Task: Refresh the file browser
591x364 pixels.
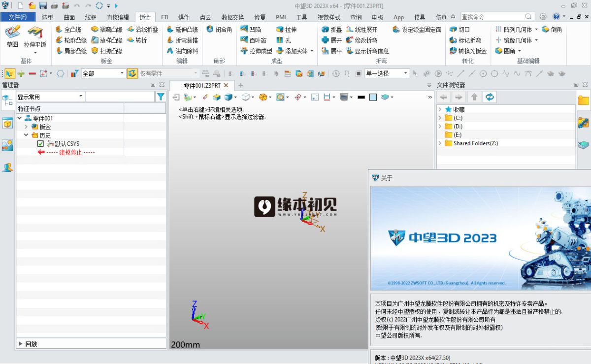Action: 490,97
